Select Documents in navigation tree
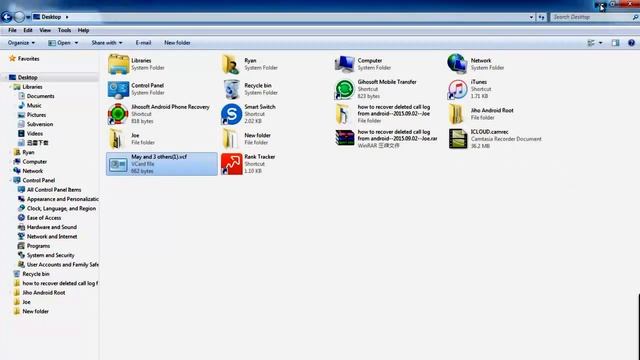 tap(40, 96)
